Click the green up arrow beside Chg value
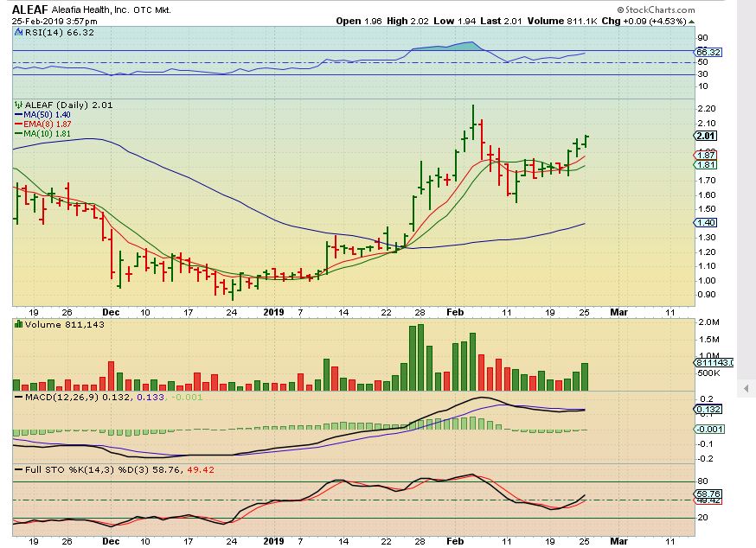The height and width of the screenshot is (548, 756). pos(691,22)
